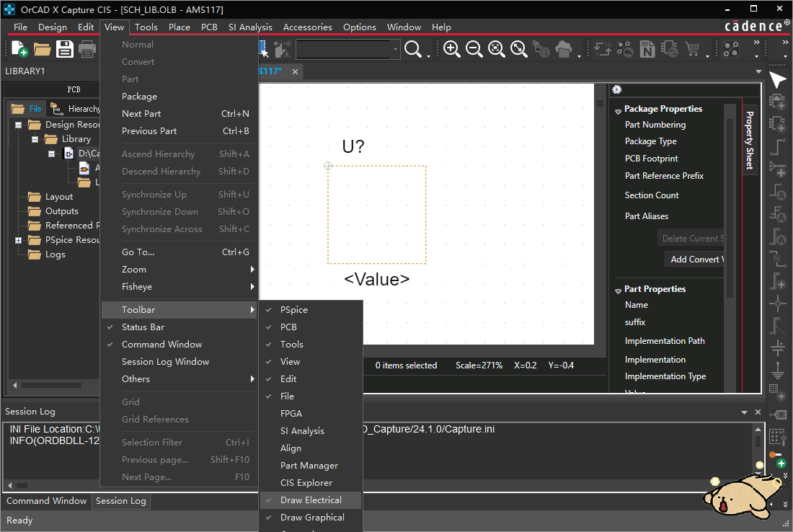The image size is (793, 532).
Task: Expand the PSpice Resources tree node
Action: click(18, 240)
